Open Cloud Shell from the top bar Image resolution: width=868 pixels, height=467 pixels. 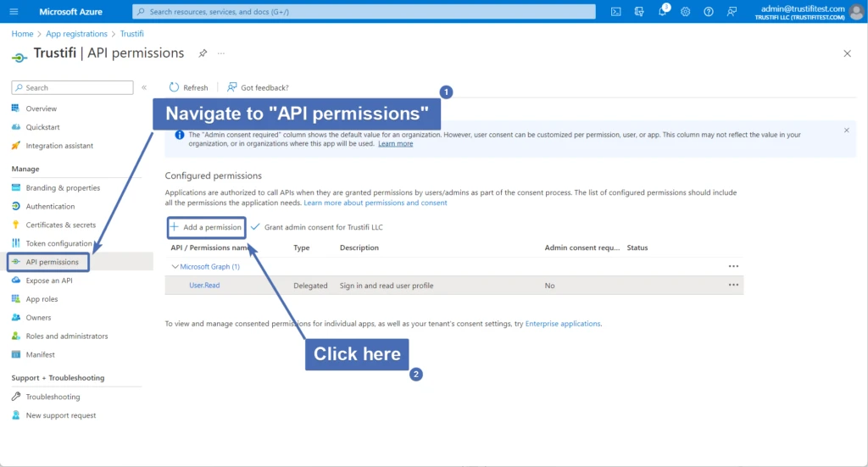pyautogui.click(x=615, y=12)
